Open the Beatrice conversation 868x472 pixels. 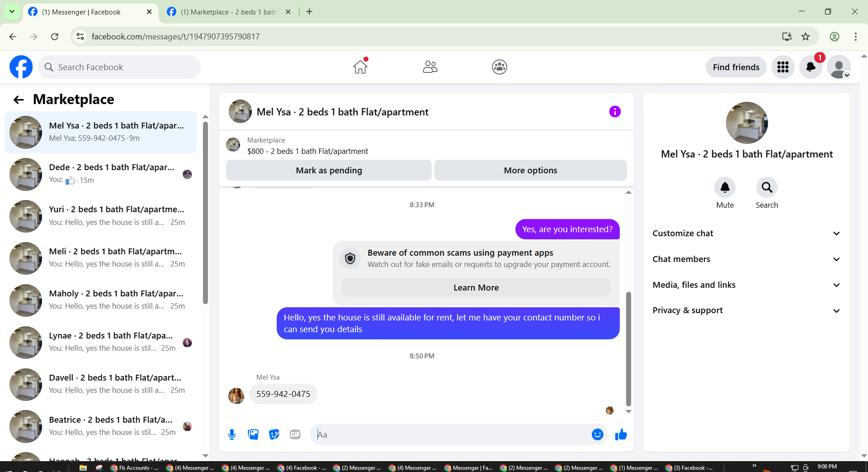tap(100, 427)
